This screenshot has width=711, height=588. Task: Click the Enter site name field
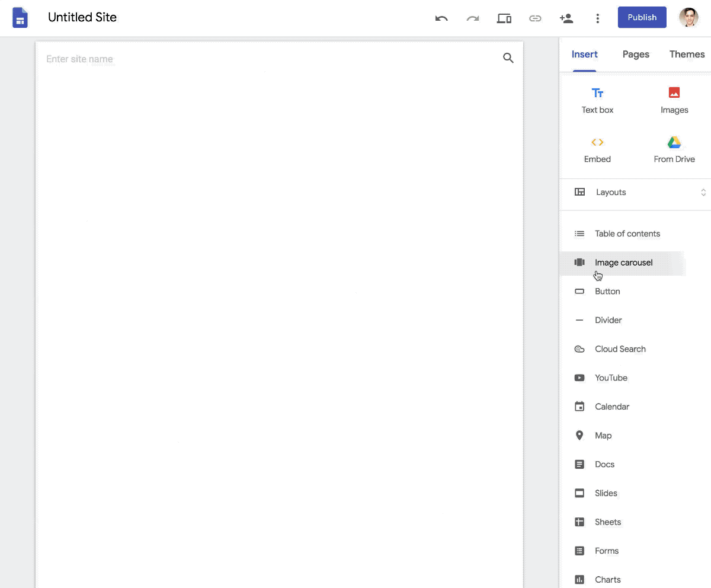(79, 59)
